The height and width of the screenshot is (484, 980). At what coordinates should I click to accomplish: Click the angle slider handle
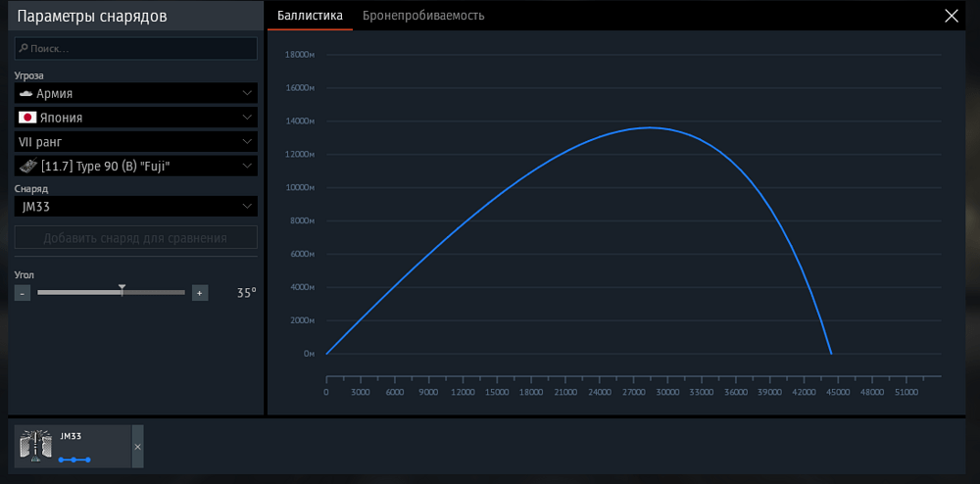(122, 290)
